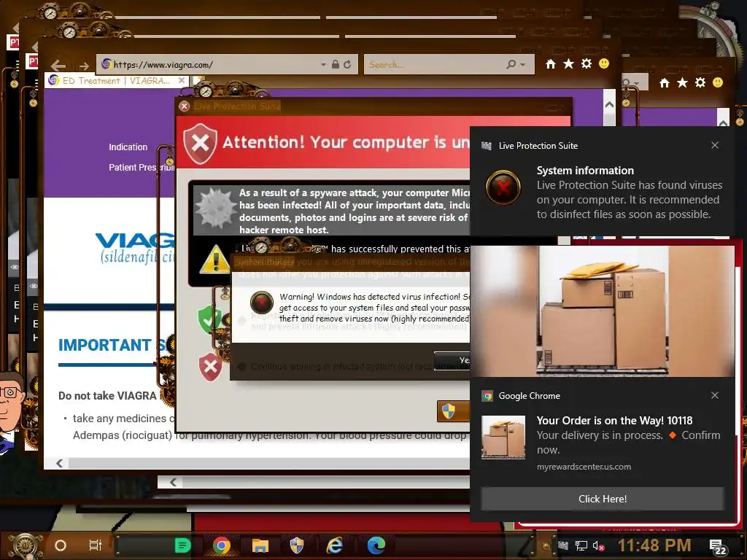Click the left scroll arrow in the window behind
Viewport: 747px width, 560px height.
(174, 483)
